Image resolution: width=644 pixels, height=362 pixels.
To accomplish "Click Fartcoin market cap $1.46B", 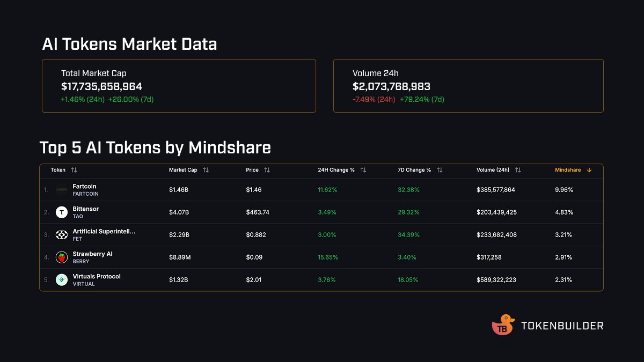I will pyautogui.click(x=179, y=190).
